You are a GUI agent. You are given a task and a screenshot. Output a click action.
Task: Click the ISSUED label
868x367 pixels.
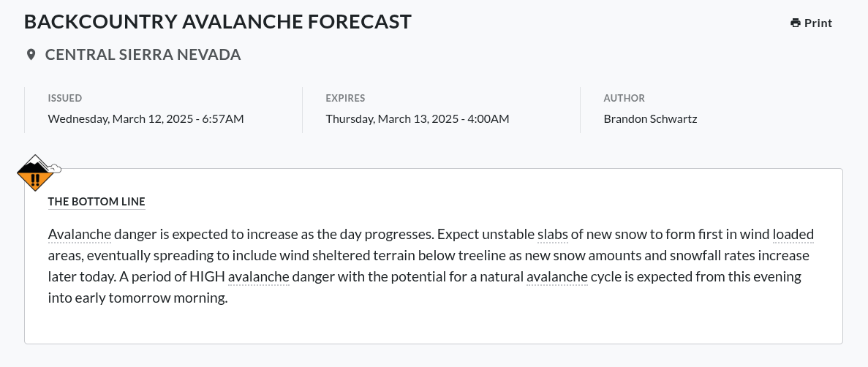(65, 98)
